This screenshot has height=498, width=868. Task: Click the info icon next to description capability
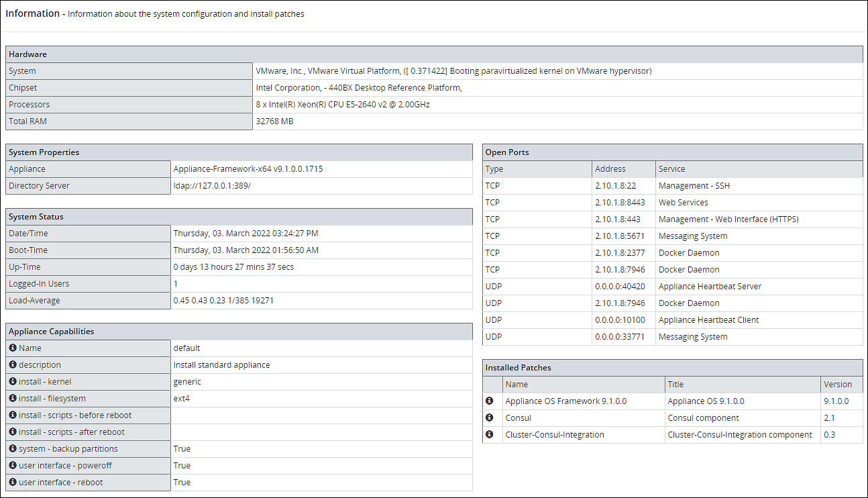pos(12,364)
